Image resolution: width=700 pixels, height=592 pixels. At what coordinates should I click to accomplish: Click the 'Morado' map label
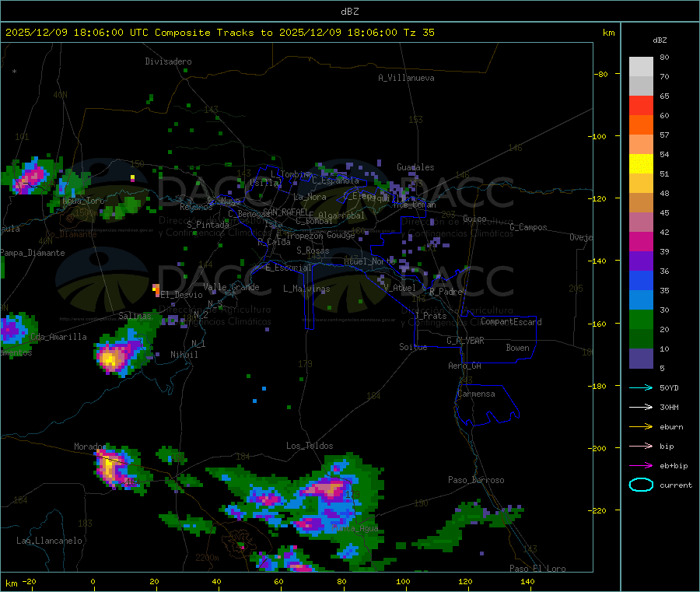(90, 447)
